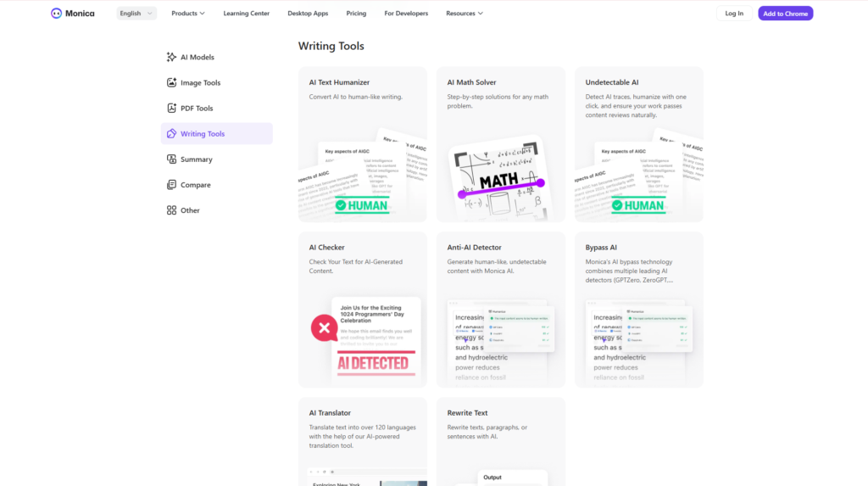Open the AI Translator title link
This screenshot has width=868, height=486.
pos(330,413)
